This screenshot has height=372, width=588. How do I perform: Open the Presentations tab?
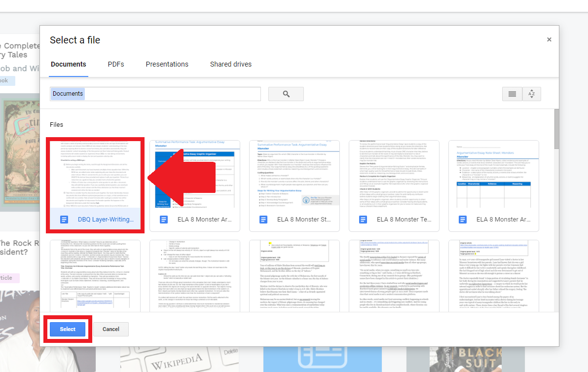pos(167,64)
